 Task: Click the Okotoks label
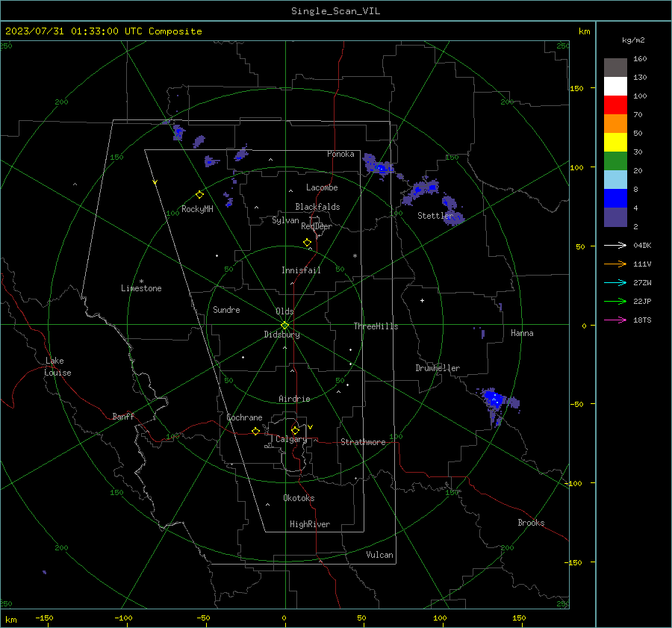[299, 498]
